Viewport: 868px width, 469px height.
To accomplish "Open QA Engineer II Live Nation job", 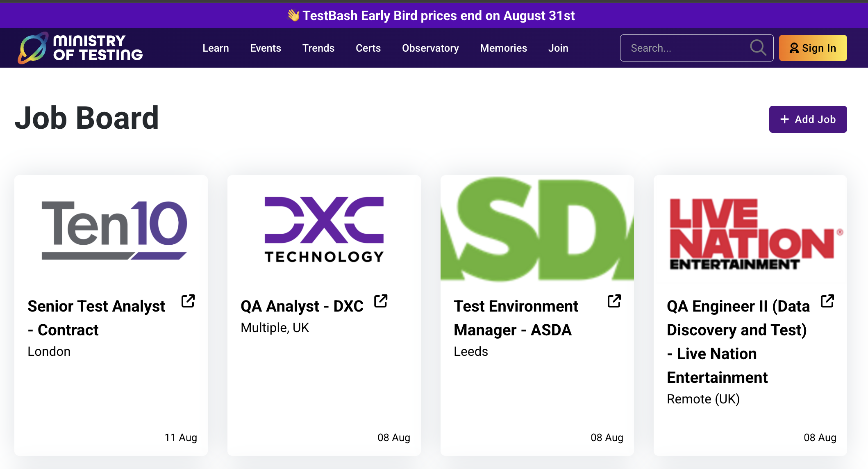I will [738, 342].
